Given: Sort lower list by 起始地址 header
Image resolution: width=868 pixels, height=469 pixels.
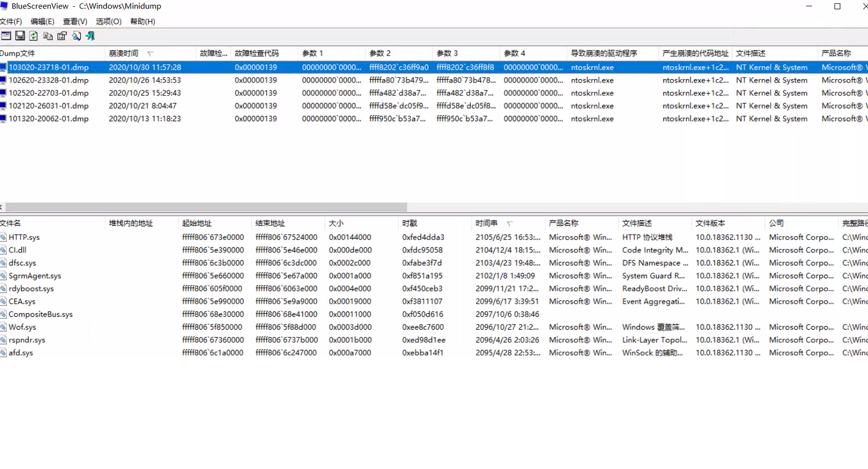Looking at the screenshot, I should 215,223.
